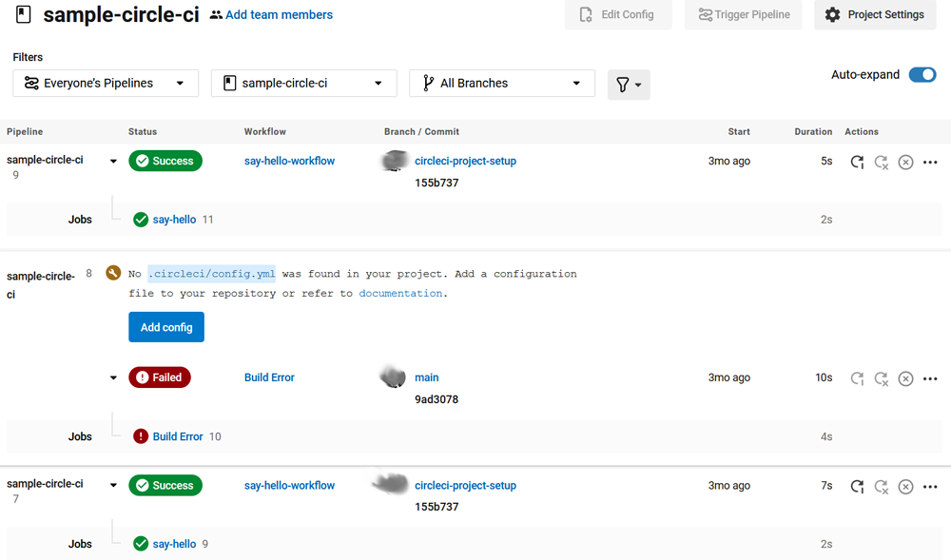The height and width of the screenshot is (560, 951).
Task: Collapse the sample-circle-ci 9 pipeline row
Action: click(113, 161)
